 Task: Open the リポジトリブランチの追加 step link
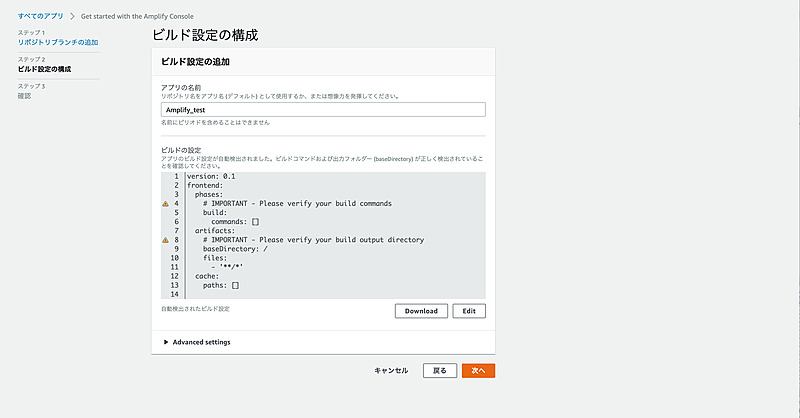[58, 42]
